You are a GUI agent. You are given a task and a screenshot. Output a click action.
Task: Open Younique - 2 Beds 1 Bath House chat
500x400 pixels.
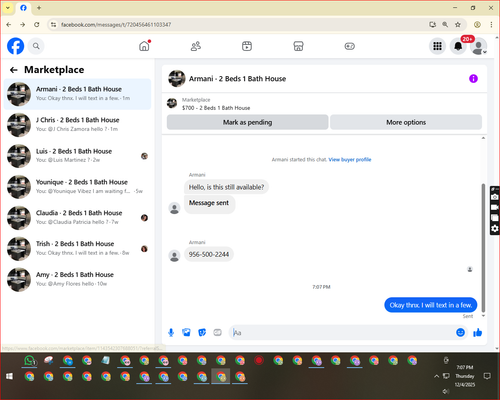[x=77, y=187]
